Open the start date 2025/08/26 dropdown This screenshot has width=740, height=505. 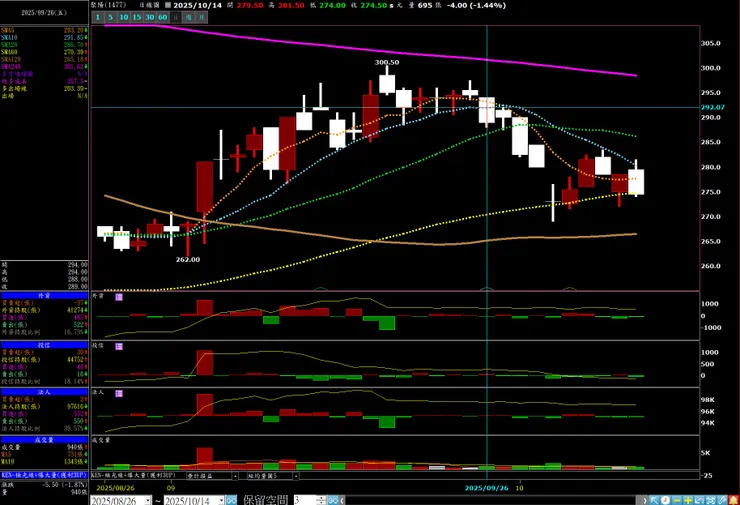tap(148, 500)
